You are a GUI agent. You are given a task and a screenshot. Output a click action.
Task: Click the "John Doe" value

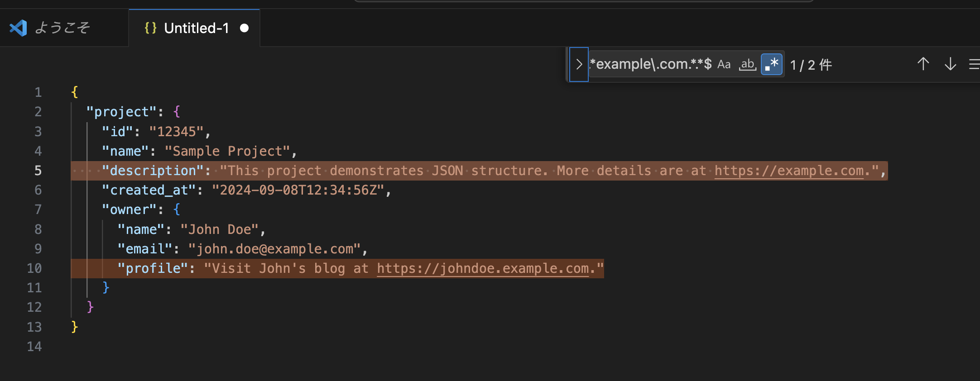(x=220, y=229)
